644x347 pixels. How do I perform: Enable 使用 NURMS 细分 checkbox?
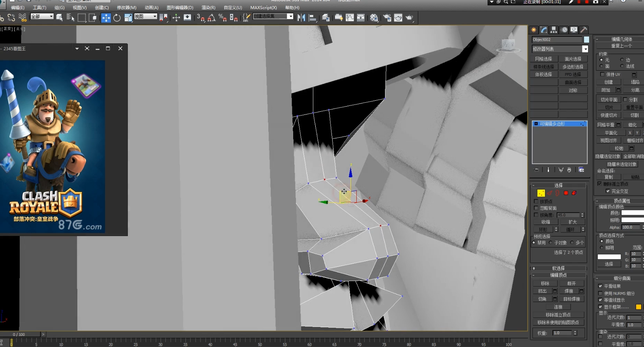(x=600, y=293)
